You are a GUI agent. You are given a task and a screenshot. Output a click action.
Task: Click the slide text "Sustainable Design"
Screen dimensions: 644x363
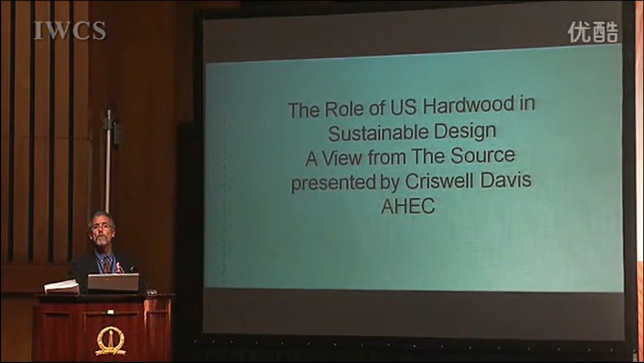click(412, 132)
